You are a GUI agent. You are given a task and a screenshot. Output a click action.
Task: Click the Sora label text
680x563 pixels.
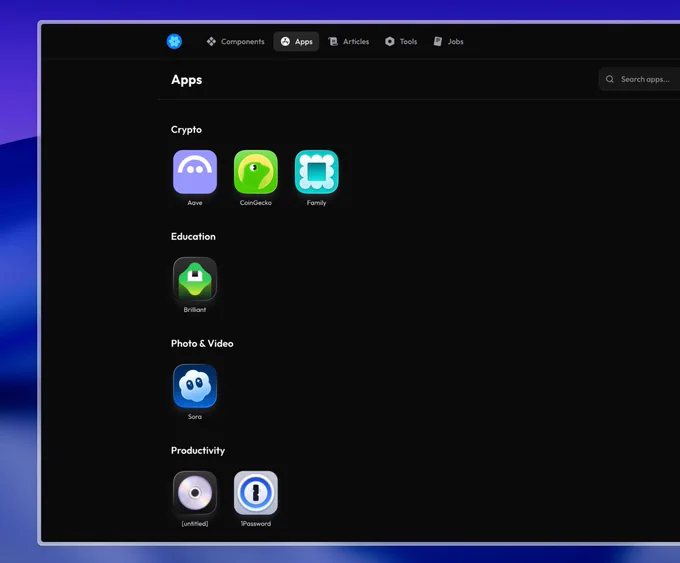195,417
